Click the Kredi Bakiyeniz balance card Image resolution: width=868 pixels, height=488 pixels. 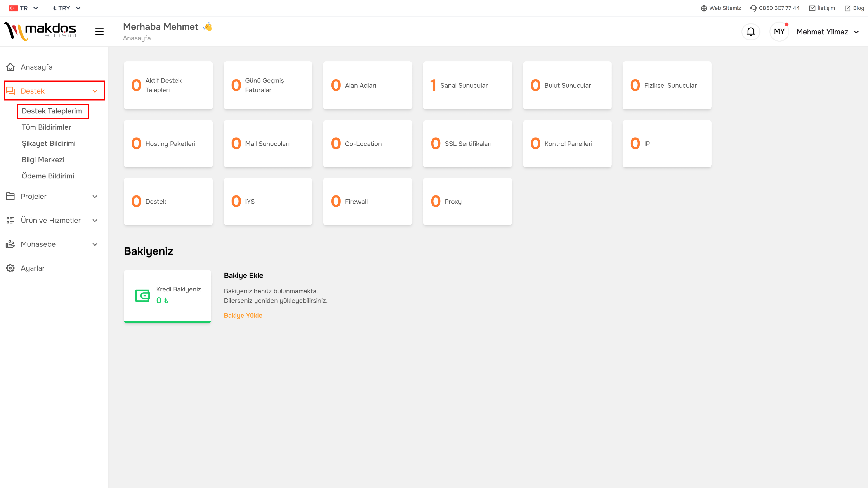tap(167, 296)
